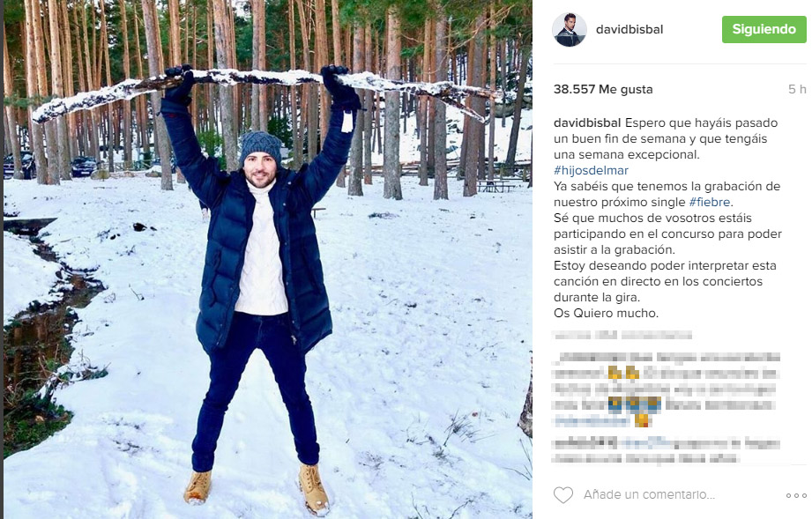This screenshot has height=519, width=812.
Task: Open the davidbisbal username in header
Action: coord(629,29)
